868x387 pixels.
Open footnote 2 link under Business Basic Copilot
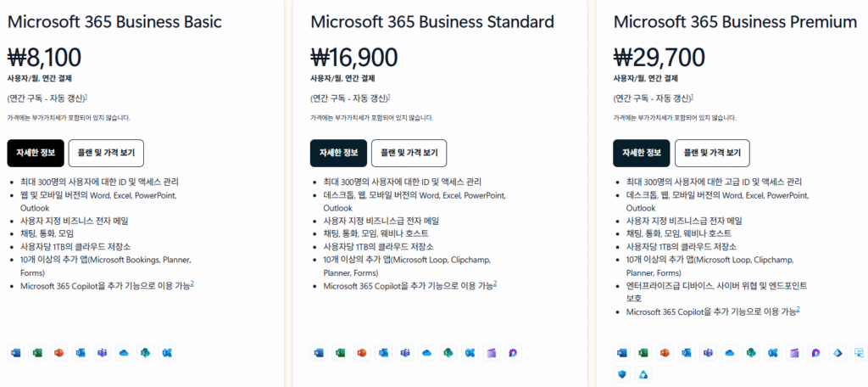tap(192, 283)
